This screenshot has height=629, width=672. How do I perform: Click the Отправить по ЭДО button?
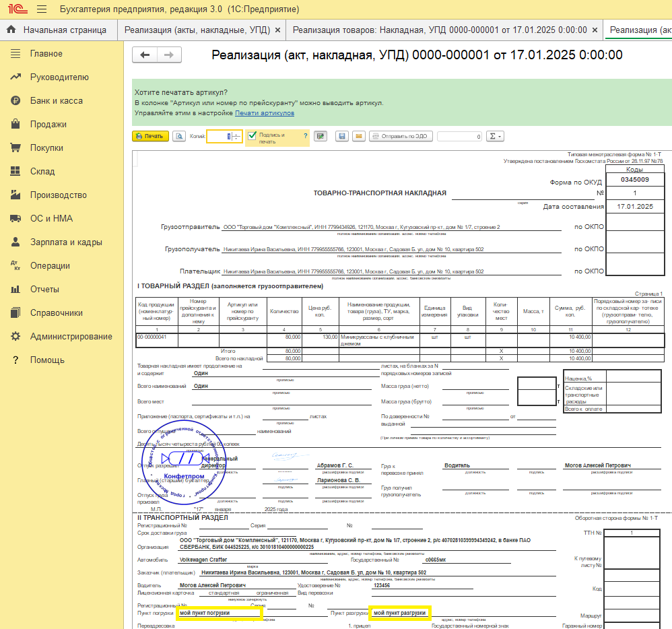(401, 136)
